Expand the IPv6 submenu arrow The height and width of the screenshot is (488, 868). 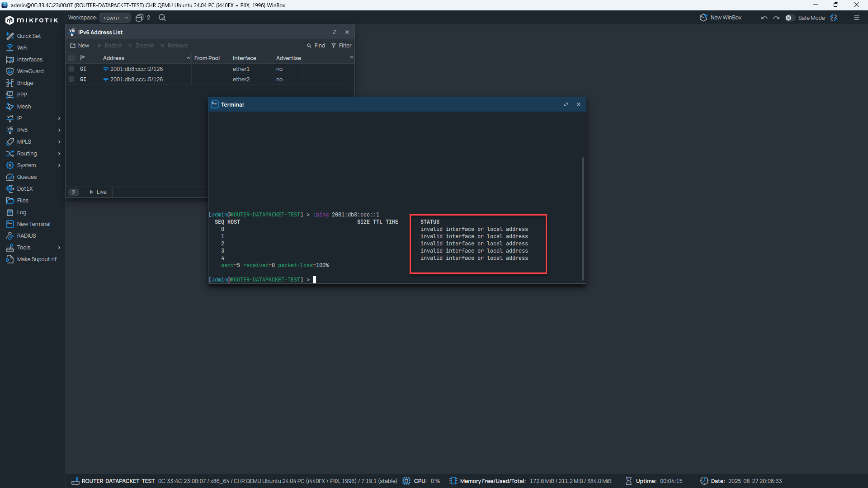click(x=59, y=130)
